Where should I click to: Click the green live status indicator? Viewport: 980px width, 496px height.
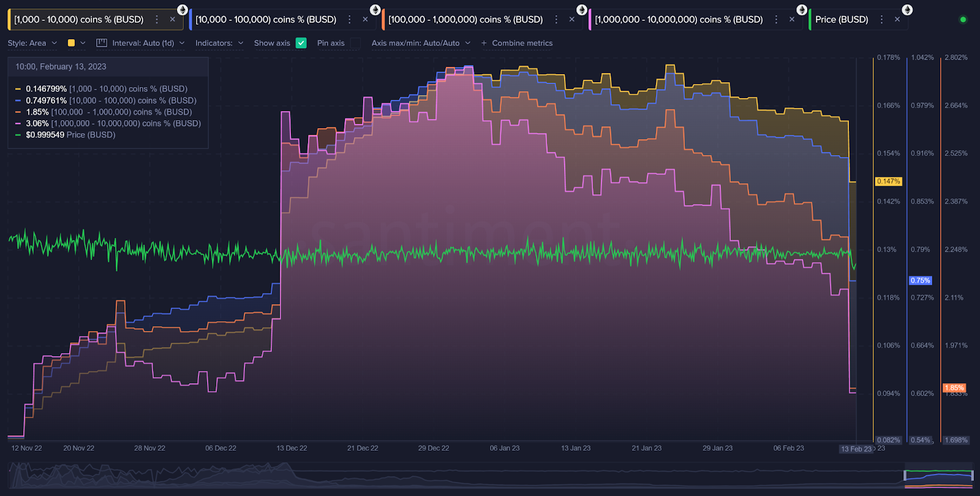[963, 20]
